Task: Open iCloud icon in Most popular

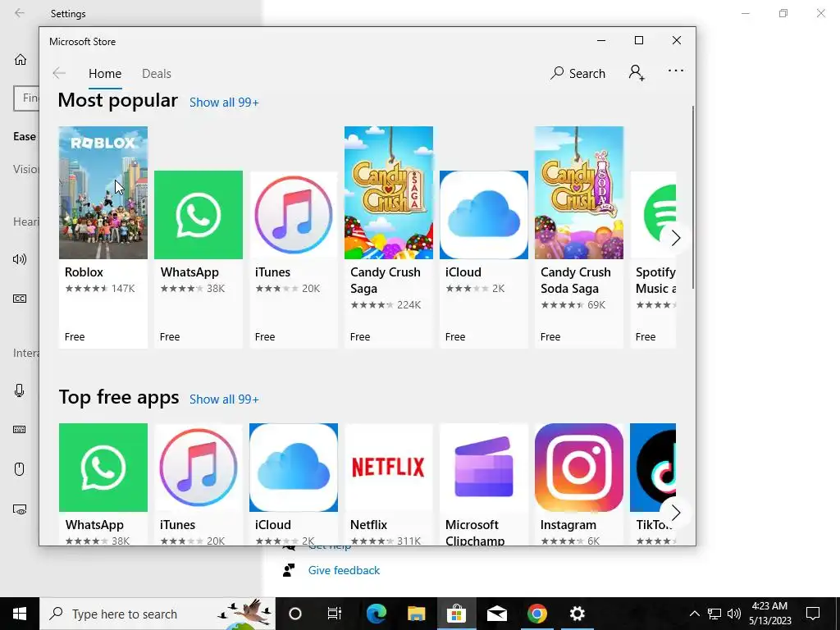Action: point(484,215)
